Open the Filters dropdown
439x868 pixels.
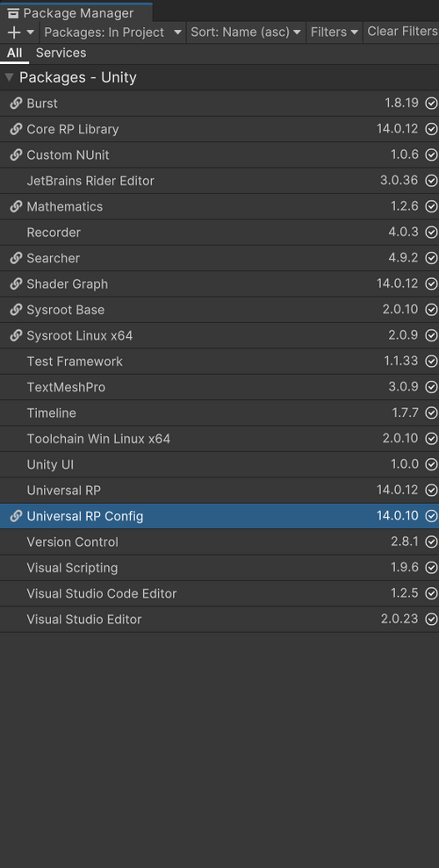pos(335,32)
